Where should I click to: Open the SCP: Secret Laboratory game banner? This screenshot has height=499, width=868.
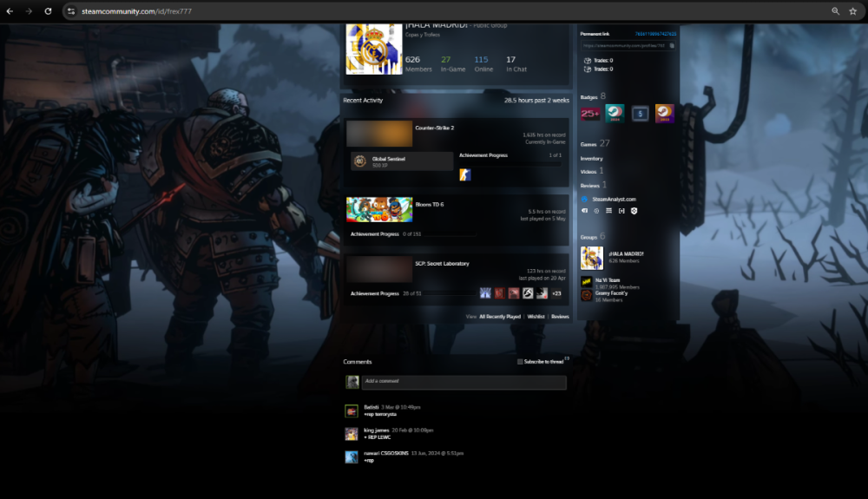(379, 269)
